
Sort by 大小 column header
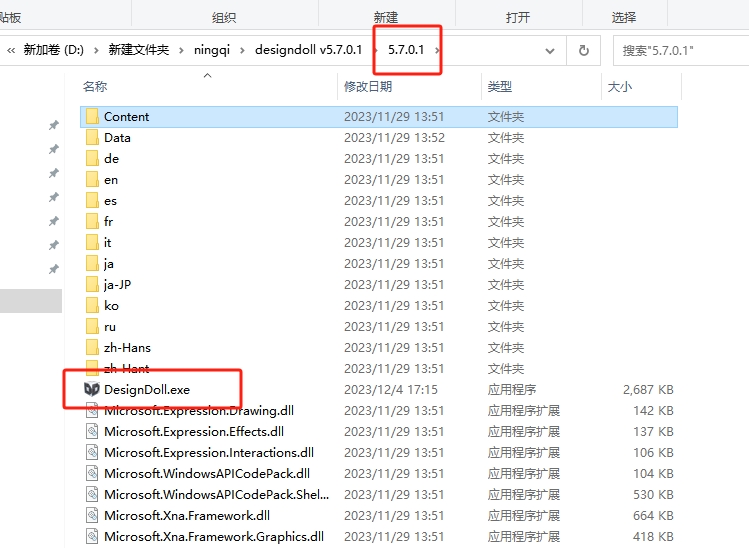click(x=620, y=86)
